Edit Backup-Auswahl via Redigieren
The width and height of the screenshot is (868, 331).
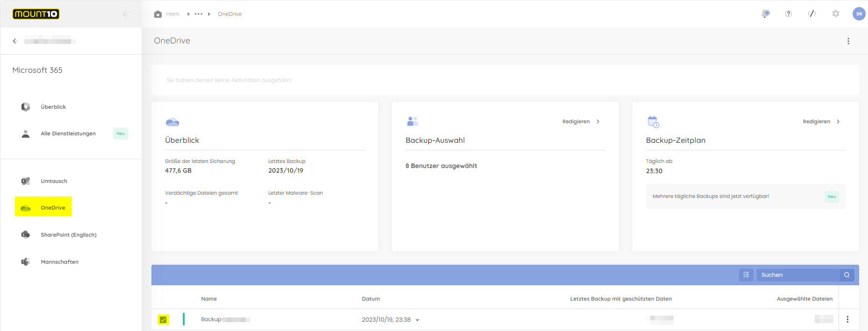pyautogui.click(x=581, y=121)
